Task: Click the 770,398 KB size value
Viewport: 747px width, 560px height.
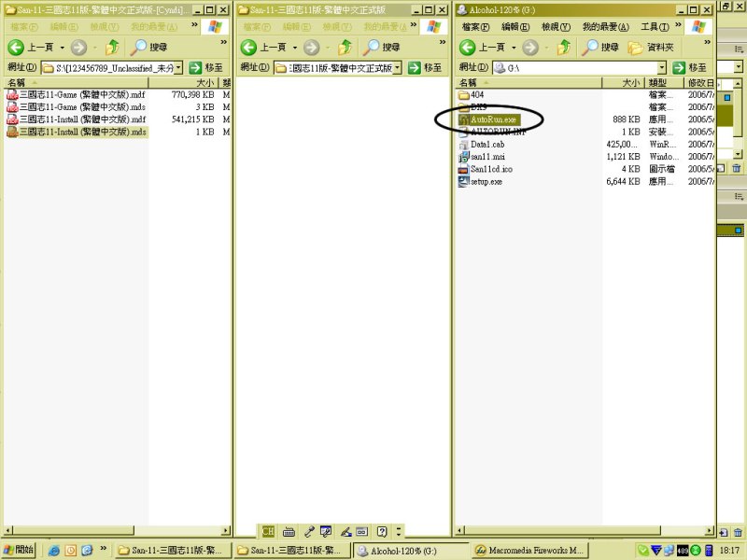Action: click(x=192, y=95)
